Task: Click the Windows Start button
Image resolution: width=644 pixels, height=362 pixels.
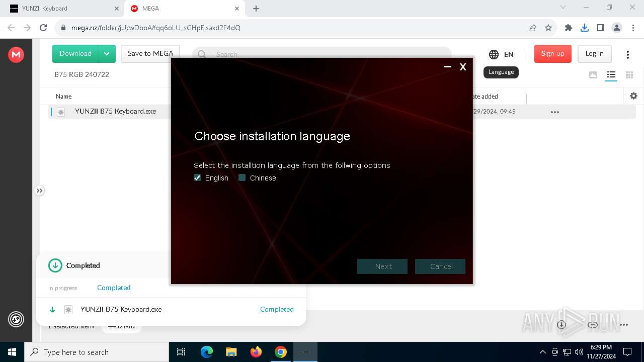Action: click(x=12, y=352)
